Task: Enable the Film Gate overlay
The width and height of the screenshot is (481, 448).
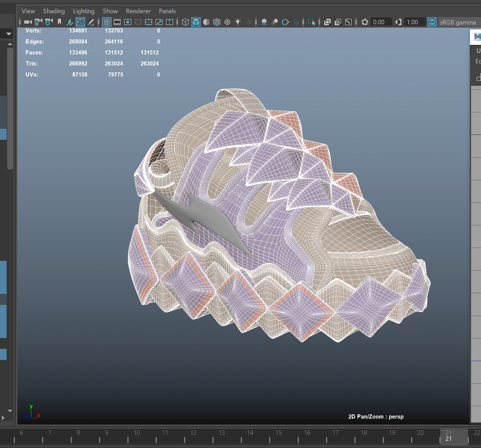Action: coord(117,22)
